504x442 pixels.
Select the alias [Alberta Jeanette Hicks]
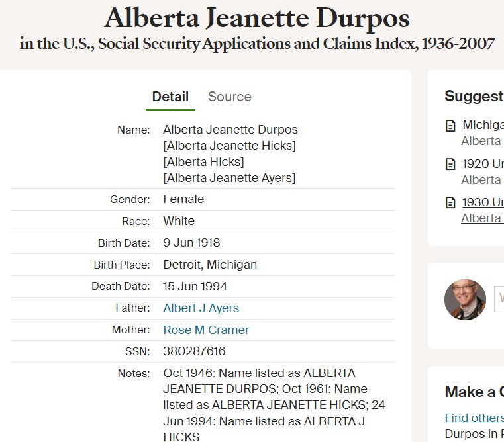[x=229, y=146]
